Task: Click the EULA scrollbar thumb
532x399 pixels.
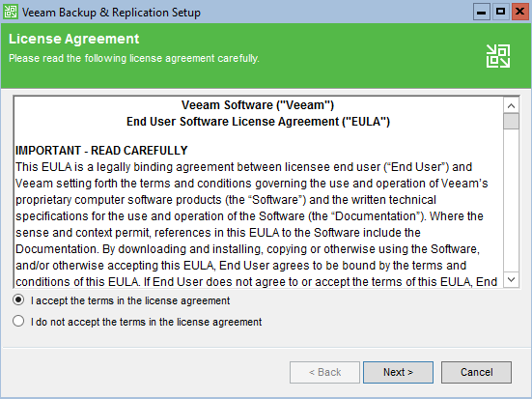Action: pyautogui.click(x=512, y=122)
